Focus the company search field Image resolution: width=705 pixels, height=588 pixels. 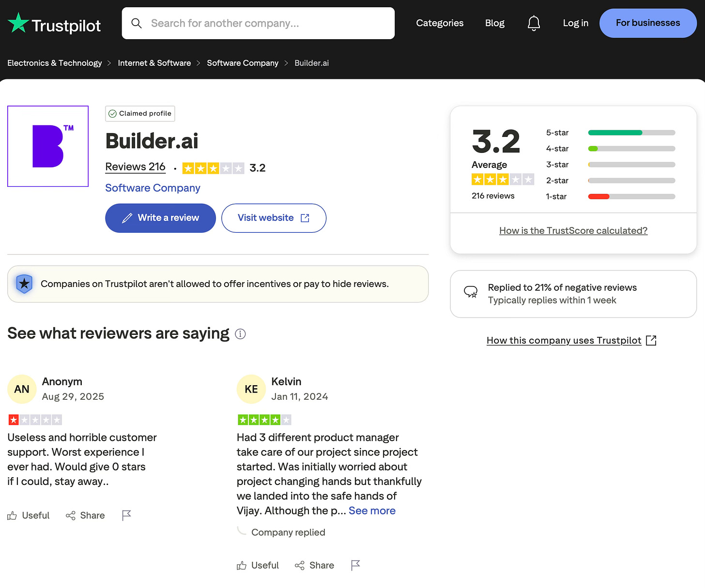click(x=258, y=23)
